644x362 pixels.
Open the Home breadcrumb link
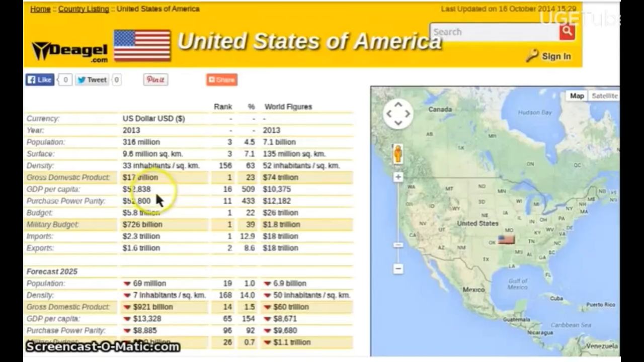[40, 9]
